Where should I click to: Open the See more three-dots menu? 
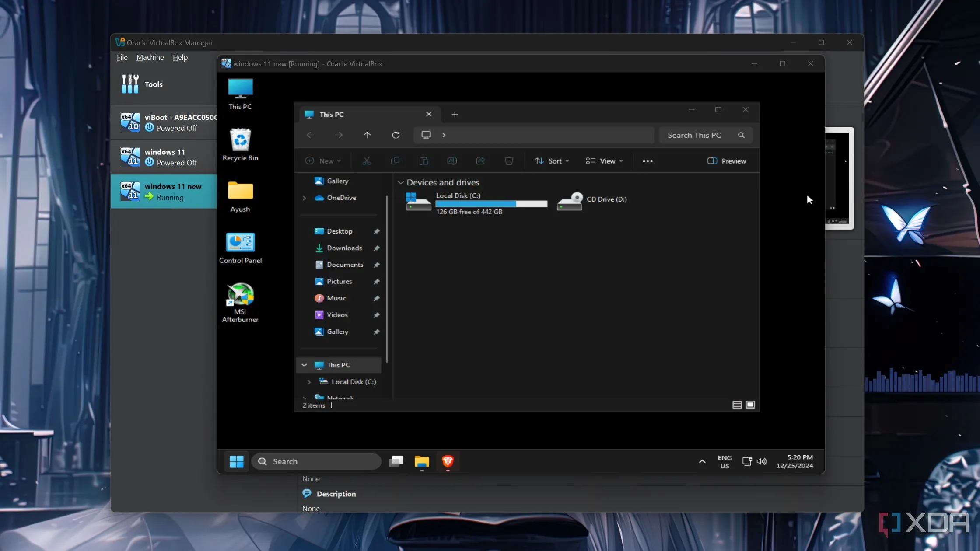tap(647, 161)
